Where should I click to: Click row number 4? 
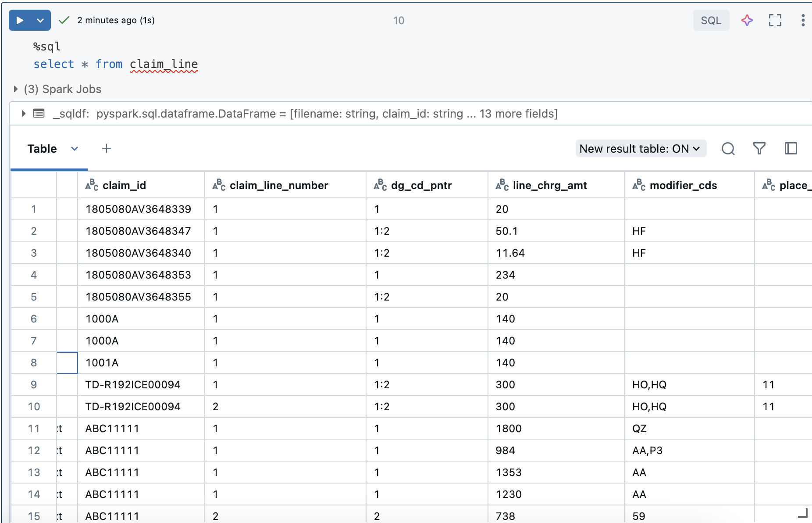click(x=34, y=275)
